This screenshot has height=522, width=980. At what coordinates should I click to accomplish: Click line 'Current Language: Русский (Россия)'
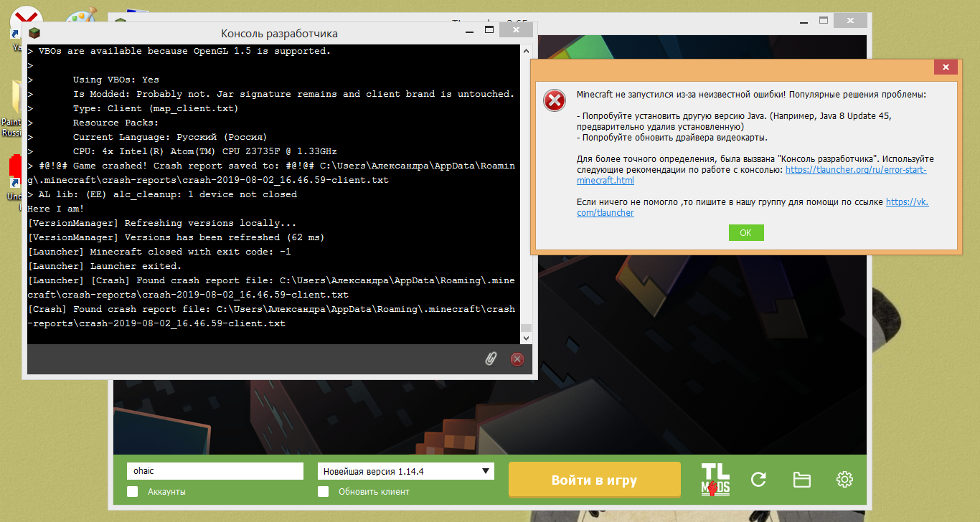pos(170,137)
